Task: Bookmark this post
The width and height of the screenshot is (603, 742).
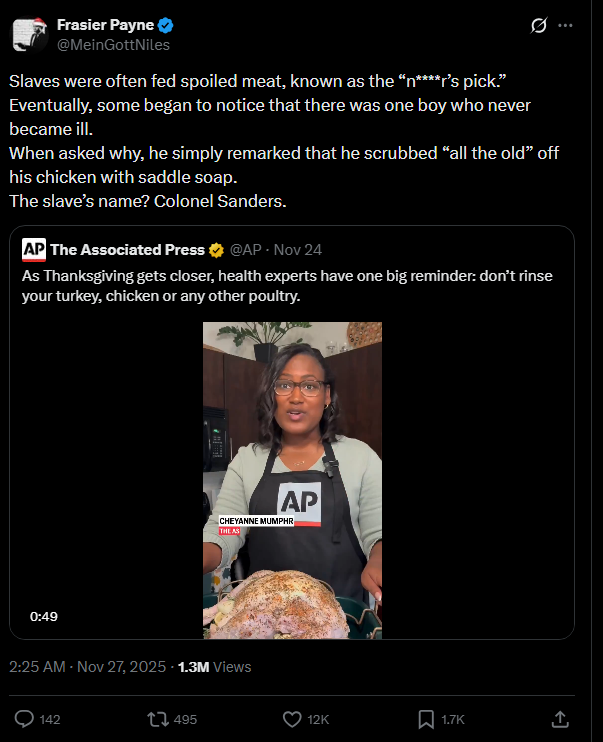Action: click(426, 719)
